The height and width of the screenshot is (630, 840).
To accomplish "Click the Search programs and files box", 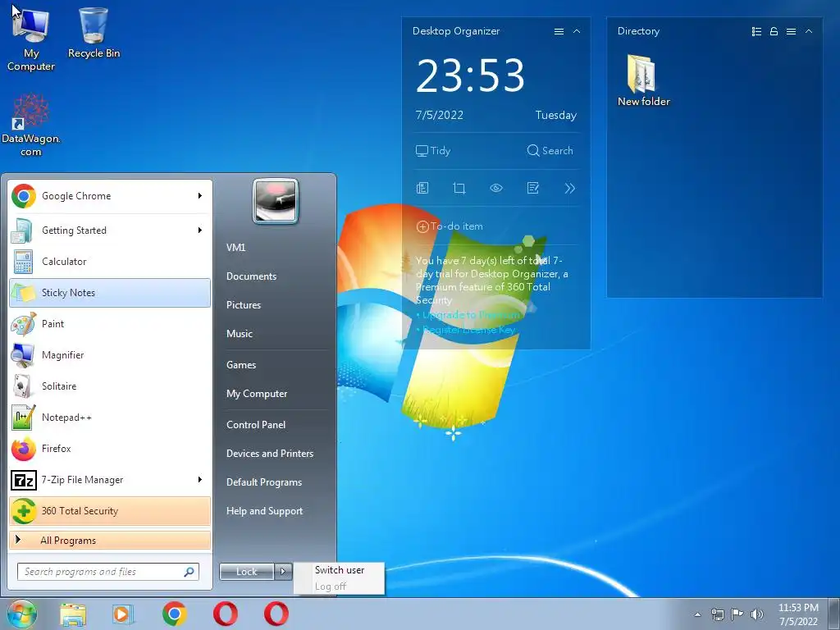I will pos(107,572).
